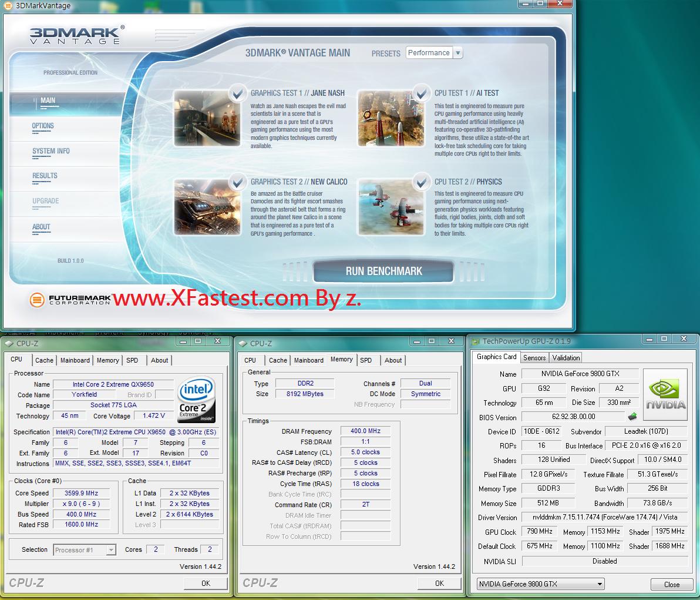The width and height of the screenshot is (700, 600).
Task: Click the GPU Clock value 790 MHz
Action: pyautogui.click(x=539, y=532)
